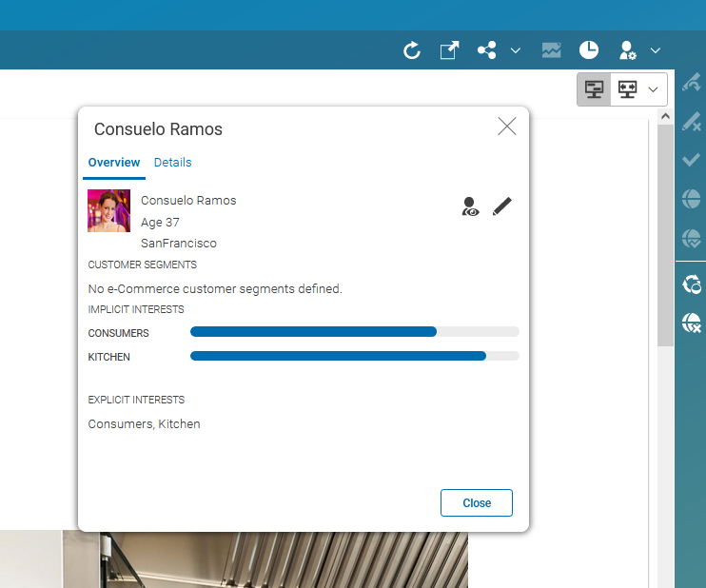Switch to the Overview tab

[114, 163]
